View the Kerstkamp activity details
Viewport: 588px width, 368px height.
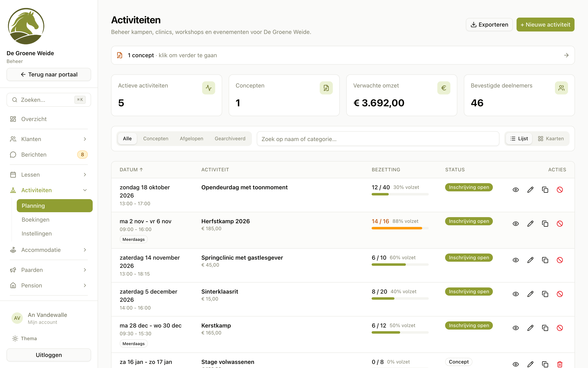pos(516,328)
